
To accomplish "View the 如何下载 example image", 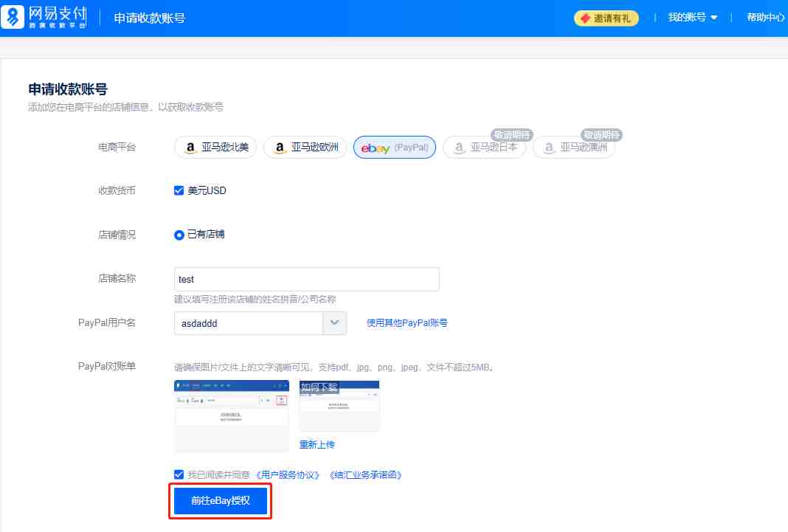I will (339, 405).
